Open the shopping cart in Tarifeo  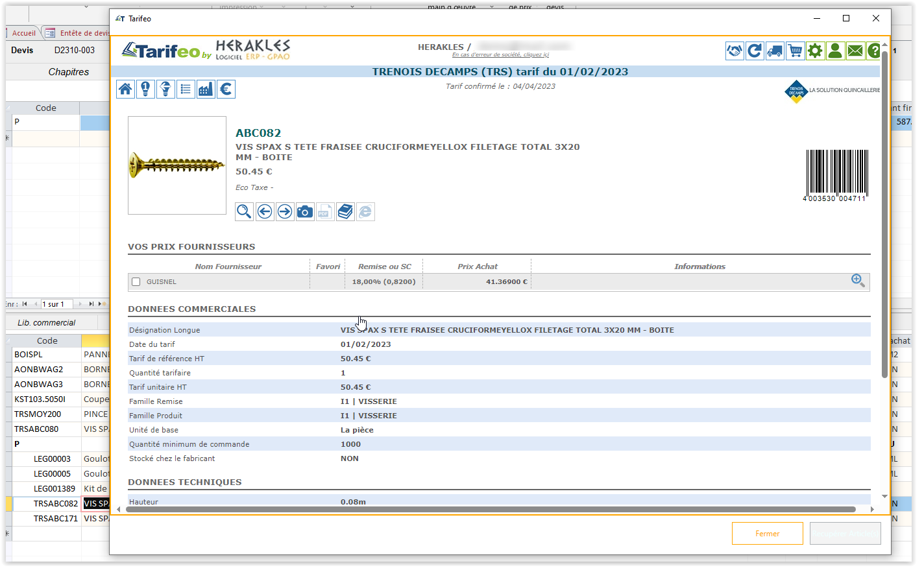794,50
